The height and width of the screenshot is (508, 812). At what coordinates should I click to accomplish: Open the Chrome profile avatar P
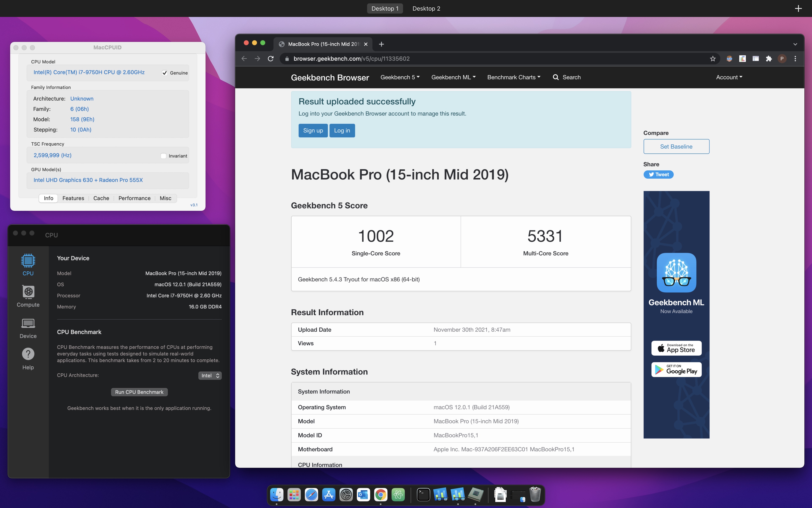pyautogui.click(x=782, y=58)
